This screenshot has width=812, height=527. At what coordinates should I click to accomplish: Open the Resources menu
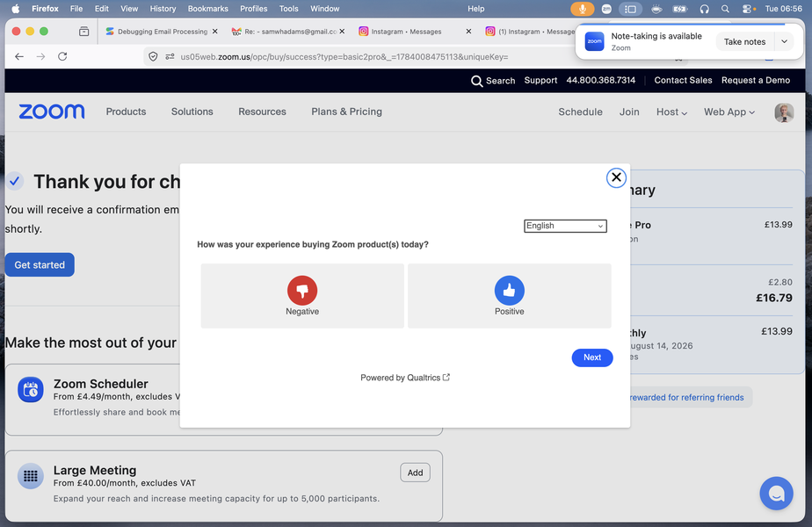pos(262,112)
